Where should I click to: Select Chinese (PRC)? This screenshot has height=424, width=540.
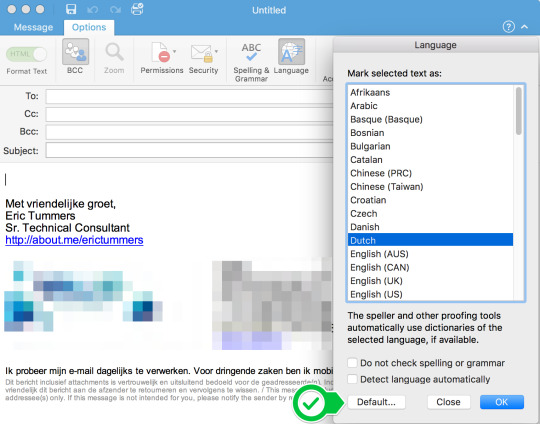pos(430,173)
